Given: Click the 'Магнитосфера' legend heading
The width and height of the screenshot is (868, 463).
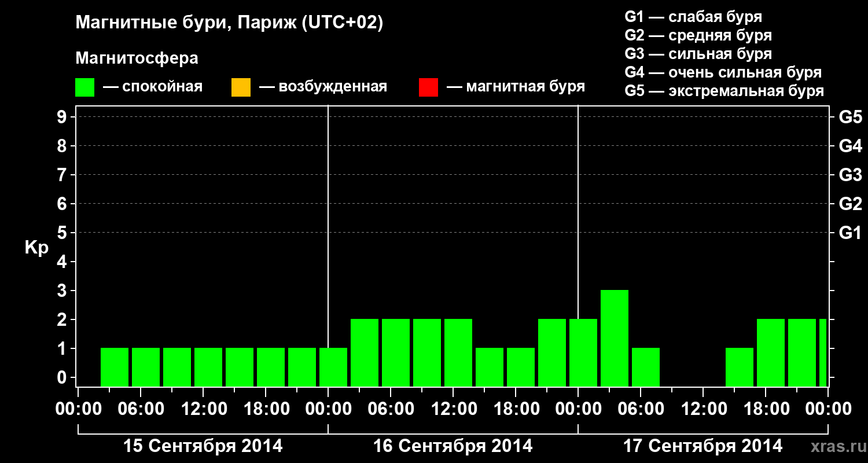Looking at the screenshot, I should pyautogui.click(x=137, y=58).
